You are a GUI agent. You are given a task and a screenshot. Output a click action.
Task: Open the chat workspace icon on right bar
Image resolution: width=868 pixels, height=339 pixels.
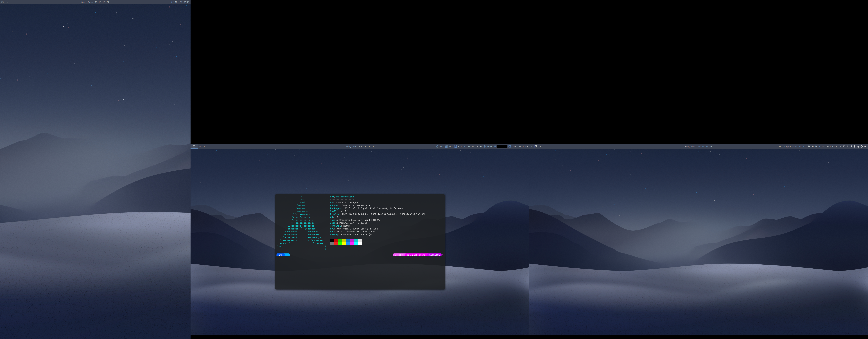pyautogui.click(x=536, y=146)
